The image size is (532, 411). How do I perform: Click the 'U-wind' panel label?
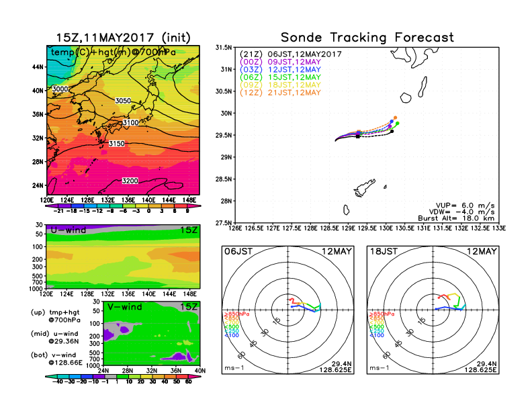tap(69, 230)
